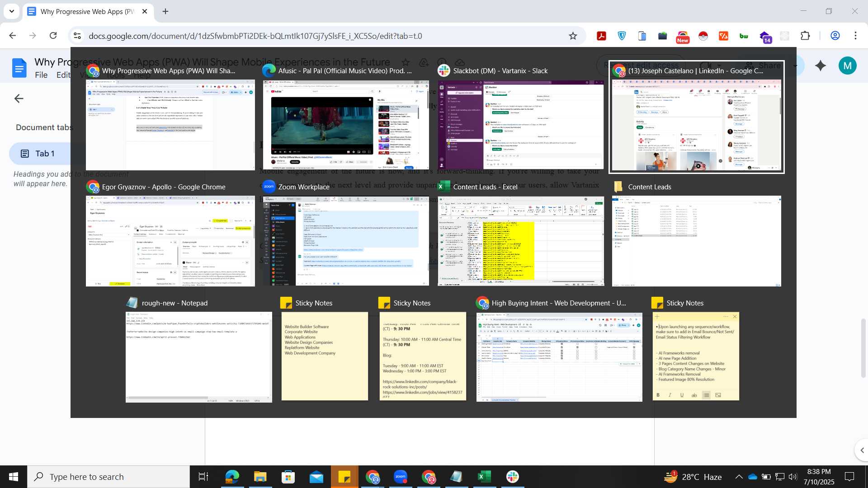Open Task View from taskbar

203,477
